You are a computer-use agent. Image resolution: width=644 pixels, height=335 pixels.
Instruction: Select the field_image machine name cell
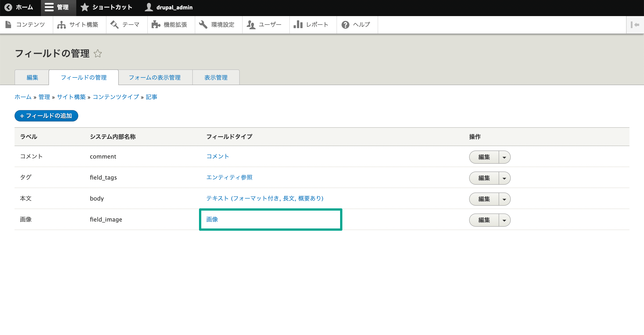[x=106, y=219]
